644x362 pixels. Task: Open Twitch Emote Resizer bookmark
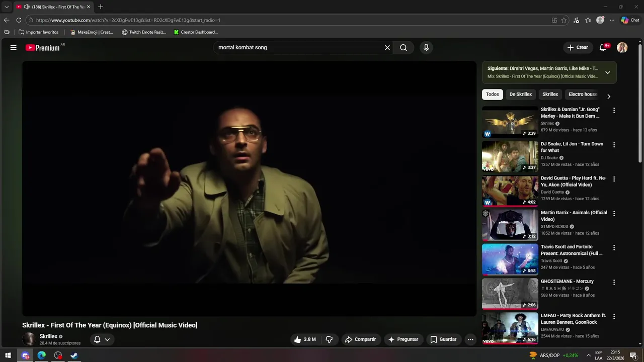(x=144, y=32)
